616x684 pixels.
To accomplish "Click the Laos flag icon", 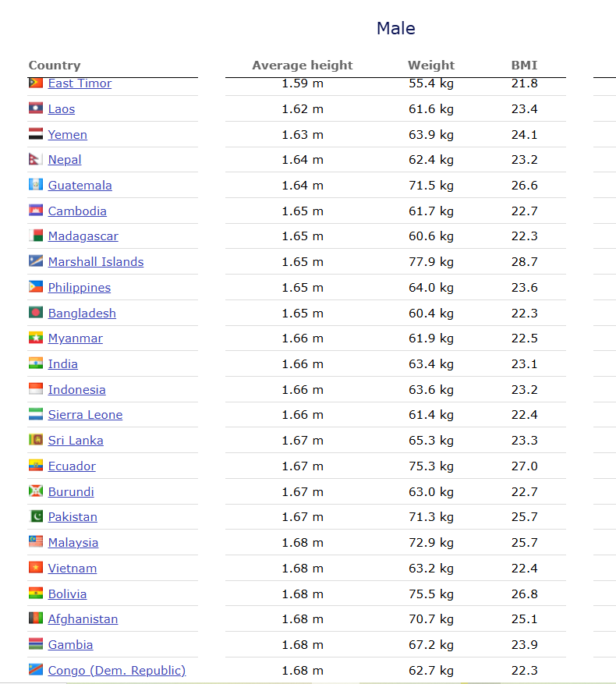I will click(36, 108).
